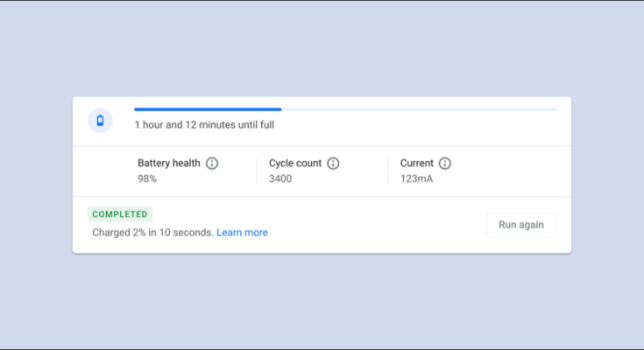Open the Learn more link
644x350 pixels.
[243, 233]
